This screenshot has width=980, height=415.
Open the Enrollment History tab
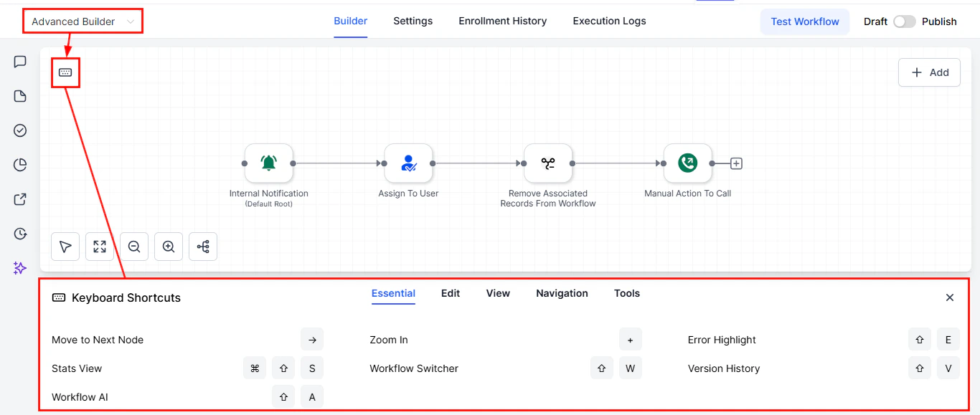coord(503,21)
